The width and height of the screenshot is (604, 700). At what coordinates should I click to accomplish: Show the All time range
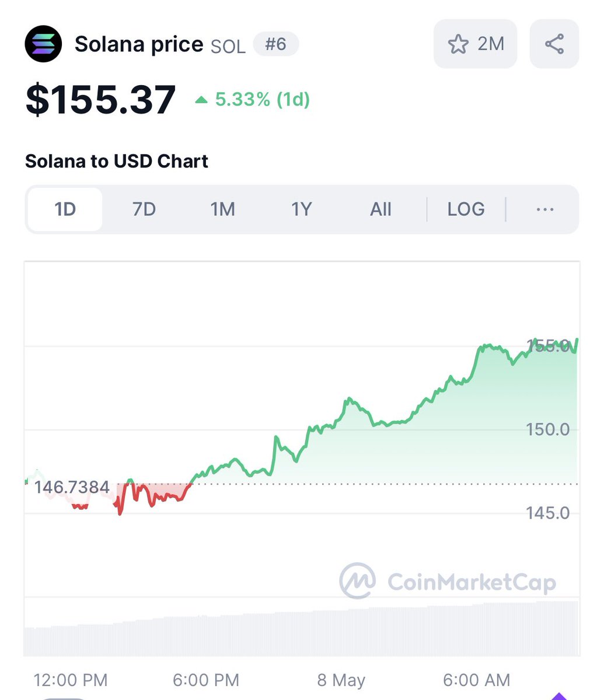click(380, 209)
